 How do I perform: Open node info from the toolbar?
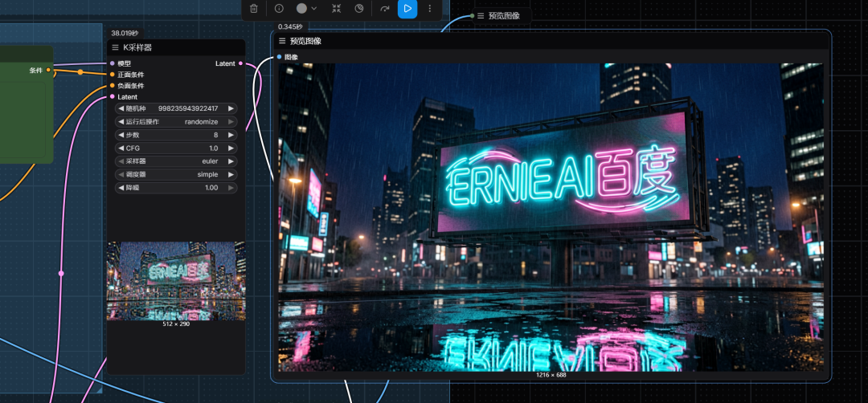click(x=279, y=8)
